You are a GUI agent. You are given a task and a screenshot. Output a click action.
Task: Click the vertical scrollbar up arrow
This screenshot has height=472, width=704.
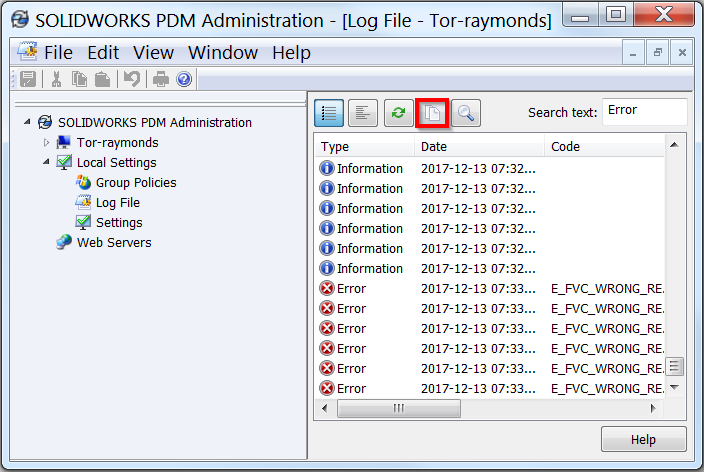[674, 145]
